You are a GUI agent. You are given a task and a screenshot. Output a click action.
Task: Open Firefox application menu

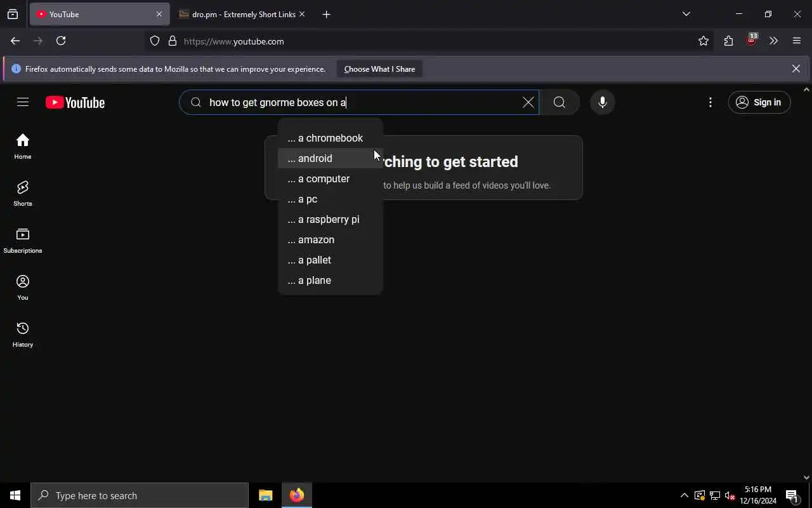click(x=797, y=41)
